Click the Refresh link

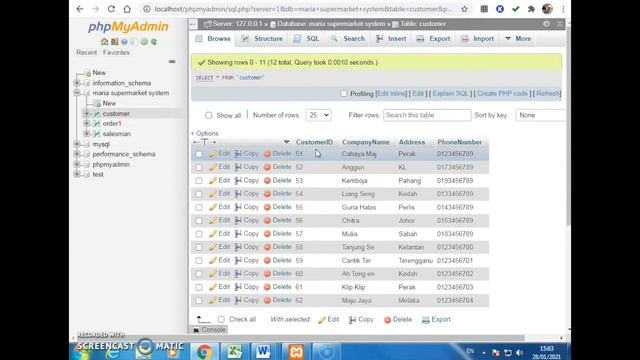coord(547,93)
